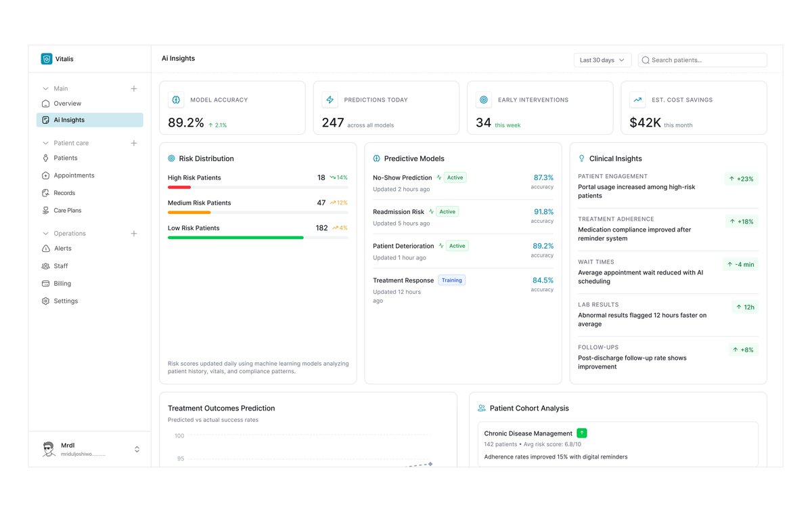
Task: Click the pulse icon beside Readmission Risk
Action: point(431,212)
